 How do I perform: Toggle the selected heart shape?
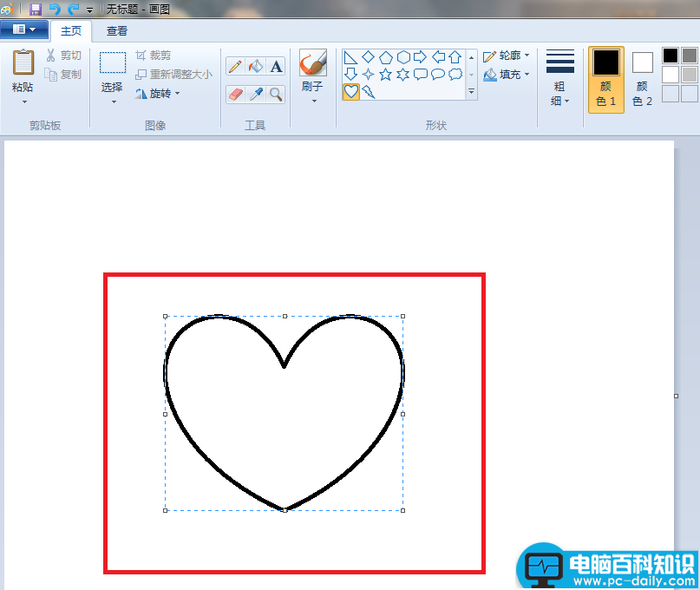(350, 91)
